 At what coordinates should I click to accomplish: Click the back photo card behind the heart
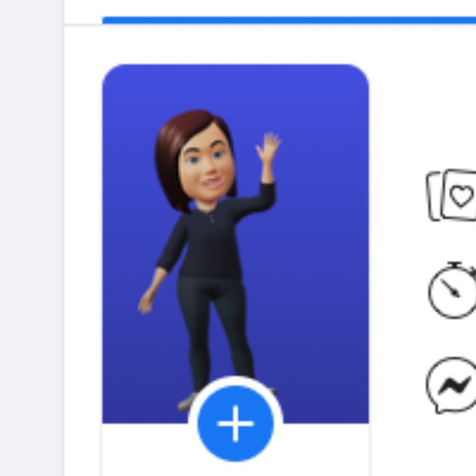tap(433, 197)
